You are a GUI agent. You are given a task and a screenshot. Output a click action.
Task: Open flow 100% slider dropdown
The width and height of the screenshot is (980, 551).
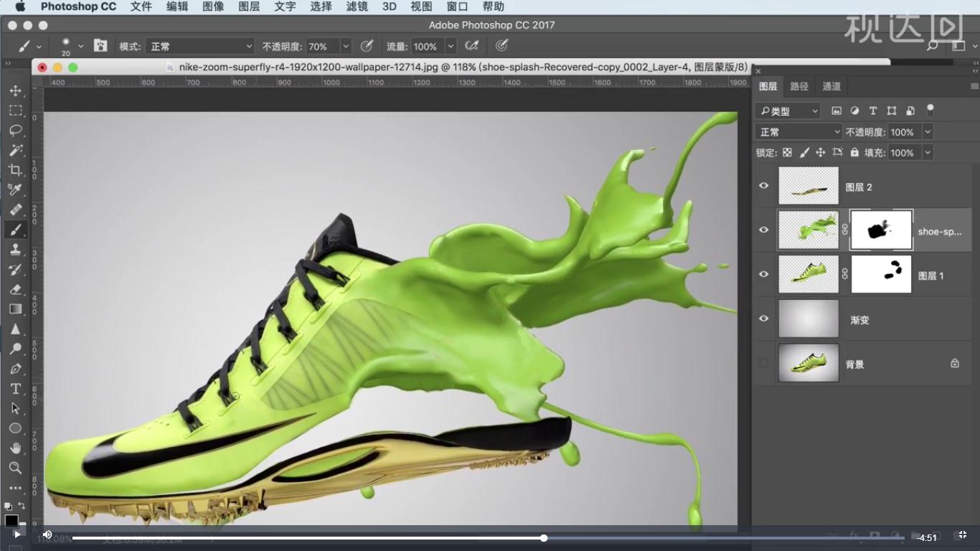point(451,46)
